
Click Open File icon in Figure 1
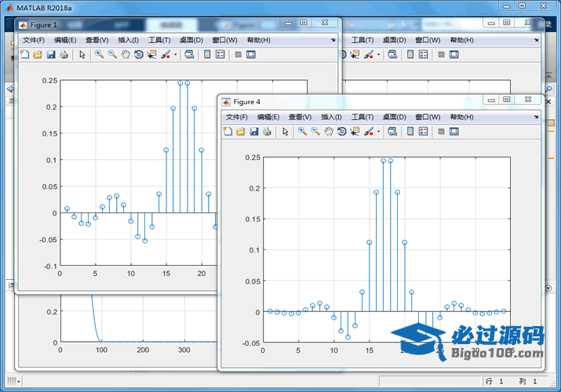click(x=38, y=54)
